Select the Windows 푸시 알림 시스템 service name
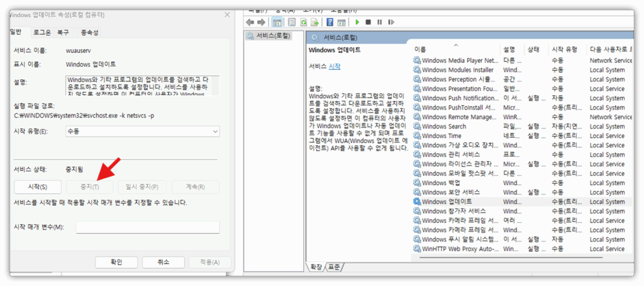This screenshot has height=286, width=644. (460, 239)
